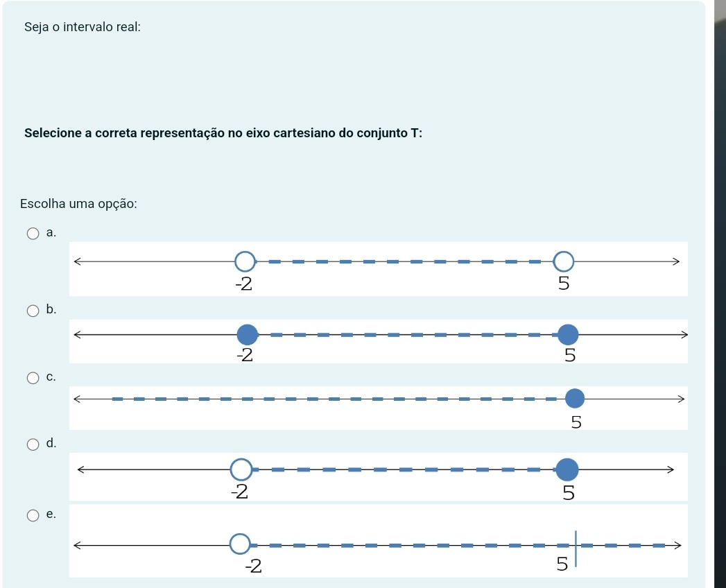Select radio button for option b

[33, 311]
